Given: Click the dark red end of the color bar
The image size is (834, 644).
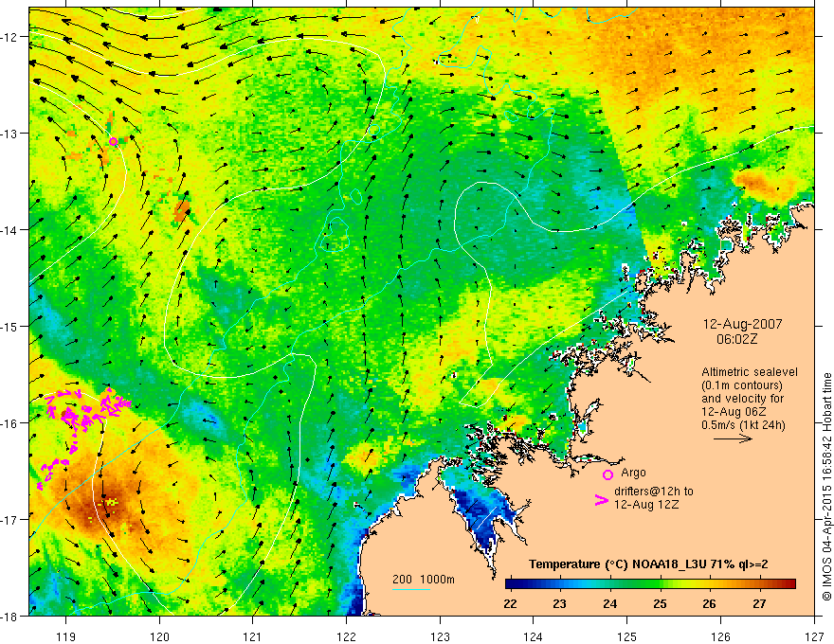Looking at the screenshot, I should tap(789, 584).
